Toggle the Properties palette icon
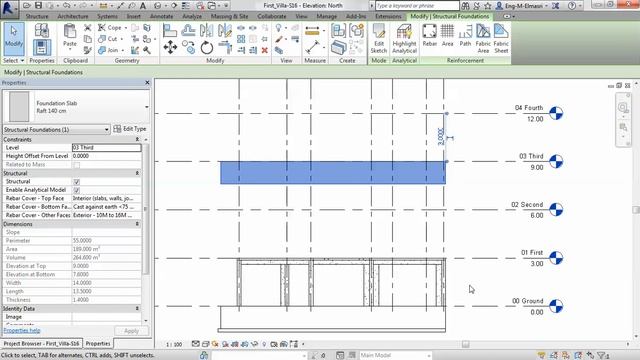 (42, 47)
